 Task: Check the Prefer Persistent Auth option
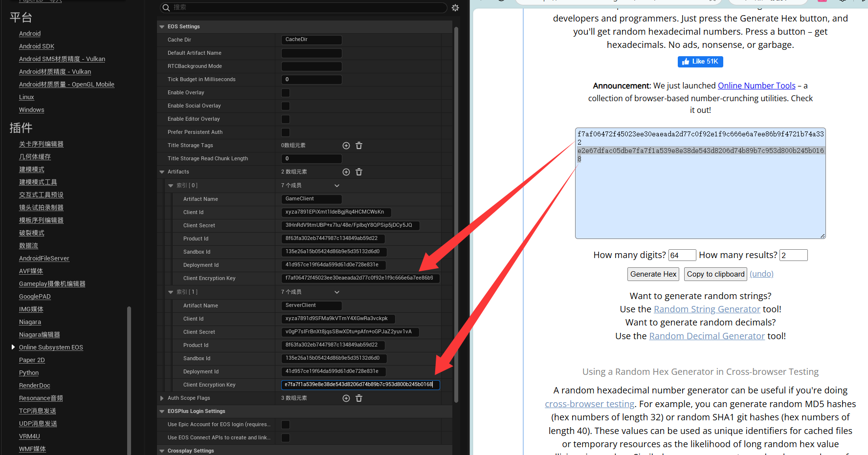point(286,132)
